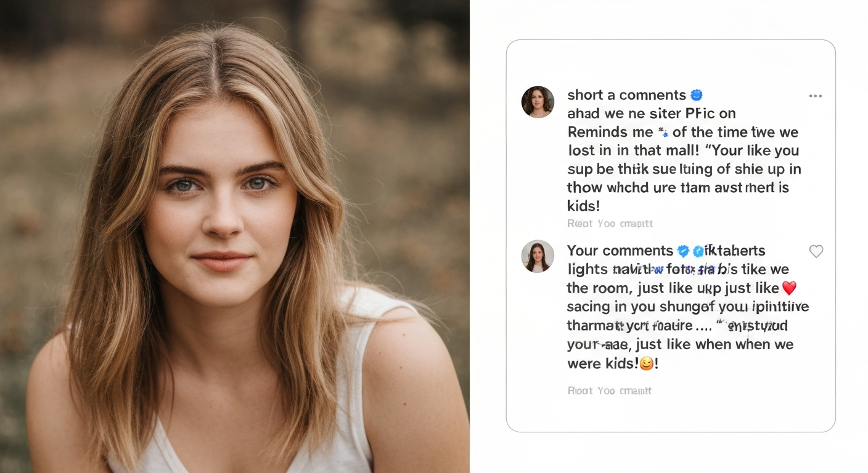Image resolution: width=868 pixels, height=473 pixels.
Task: Click the first verified badge after "Your comments"
Action: coord(681,250)
